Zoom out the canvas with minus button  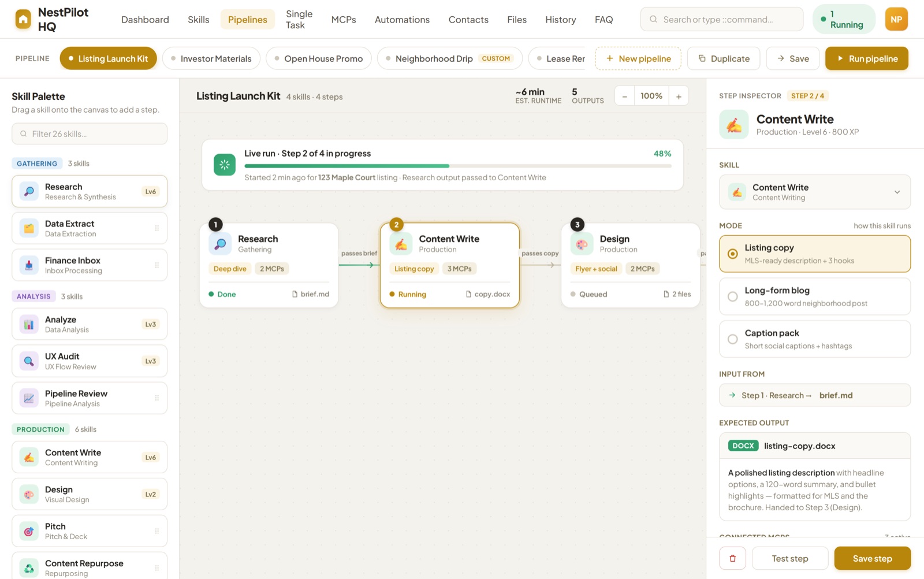point(624,96)
